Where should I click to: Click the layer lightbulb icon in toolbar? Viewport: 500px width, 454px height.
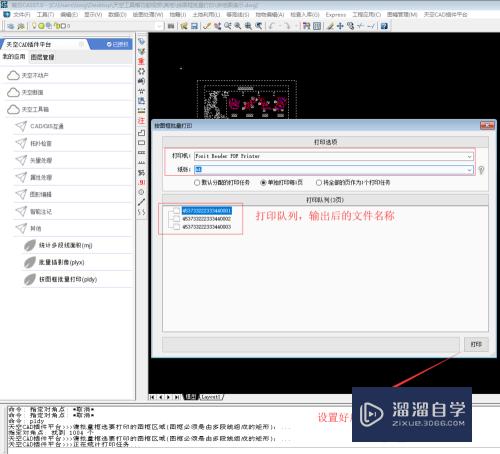[34, 26]
